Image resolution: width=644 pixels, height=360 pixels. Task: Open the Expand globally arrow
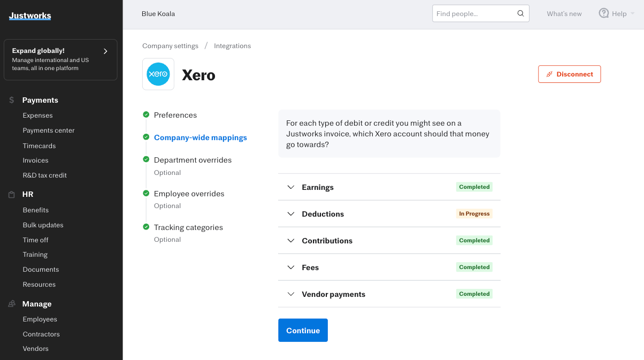click(x=105, y=51)
